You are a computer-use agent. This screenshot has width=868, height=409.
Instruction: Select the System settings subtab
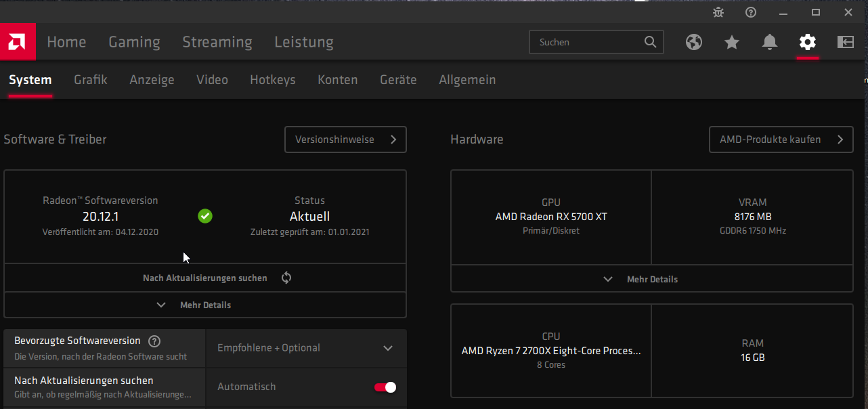click(30, 80)
